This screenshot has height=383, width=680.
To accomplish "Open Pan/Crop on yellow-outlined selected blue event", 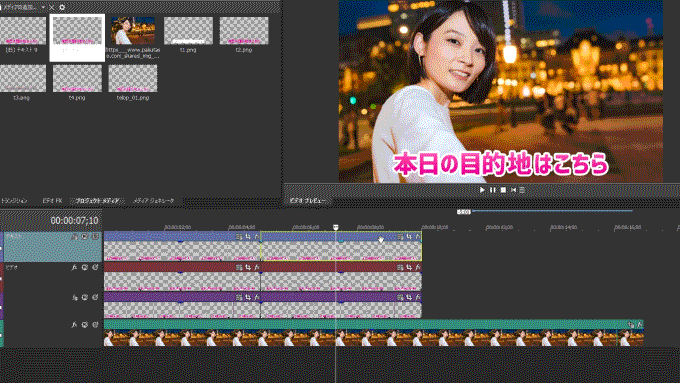I will (409, 237).
